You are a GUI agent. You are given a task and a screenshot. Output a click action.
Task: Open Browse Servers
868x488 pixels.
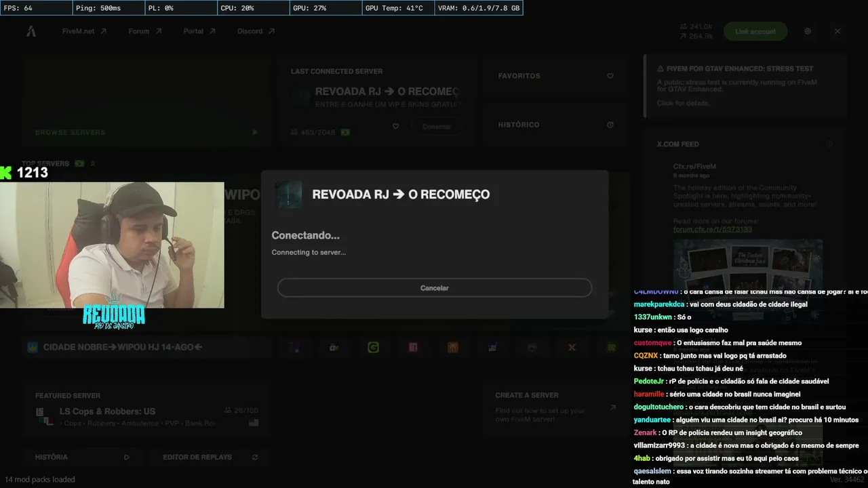pos(146,102)
